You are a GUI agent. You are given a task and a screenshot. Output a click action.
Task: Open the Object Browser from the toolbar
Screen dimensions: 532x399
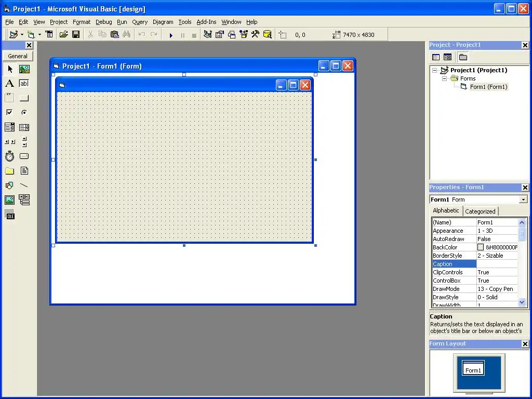[x=244, y=34]
